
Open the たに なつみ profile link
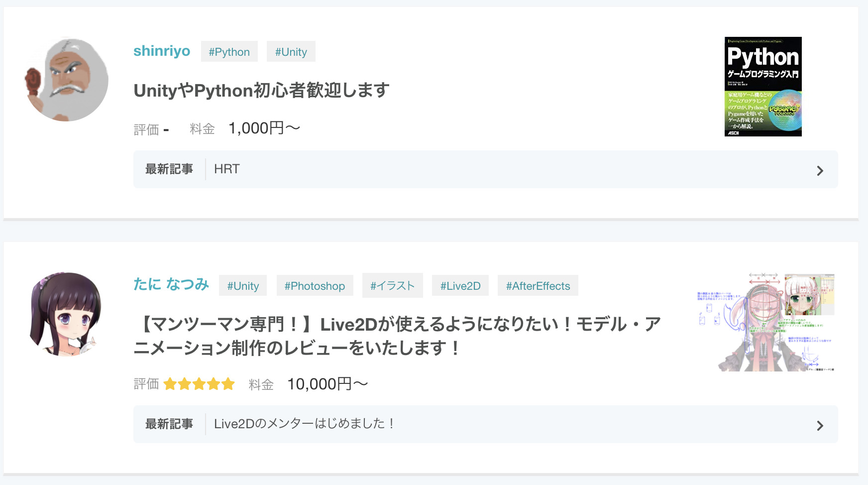pos(171,284)
